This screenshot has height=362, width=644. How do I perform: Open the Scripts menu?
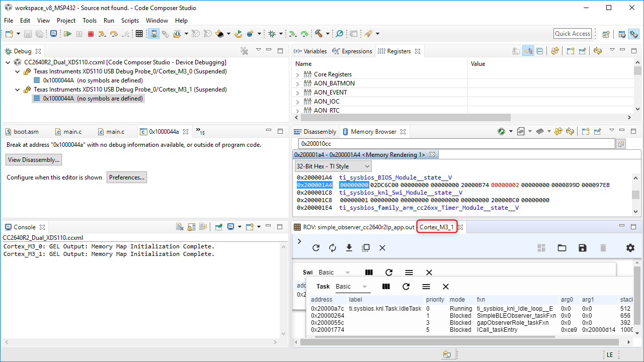click(130, 20)
